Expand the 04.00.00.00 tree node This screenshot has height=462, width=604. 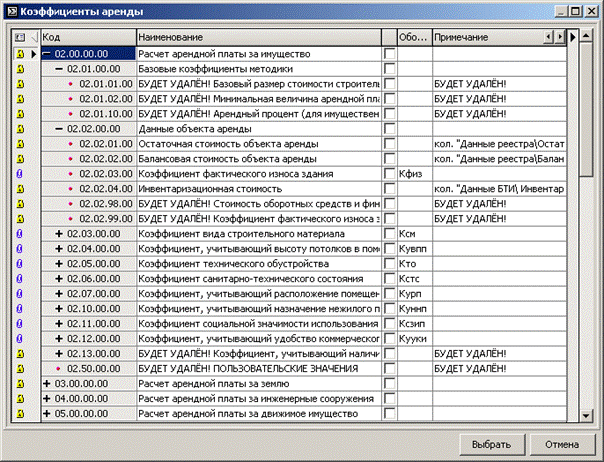pos(47,398)
